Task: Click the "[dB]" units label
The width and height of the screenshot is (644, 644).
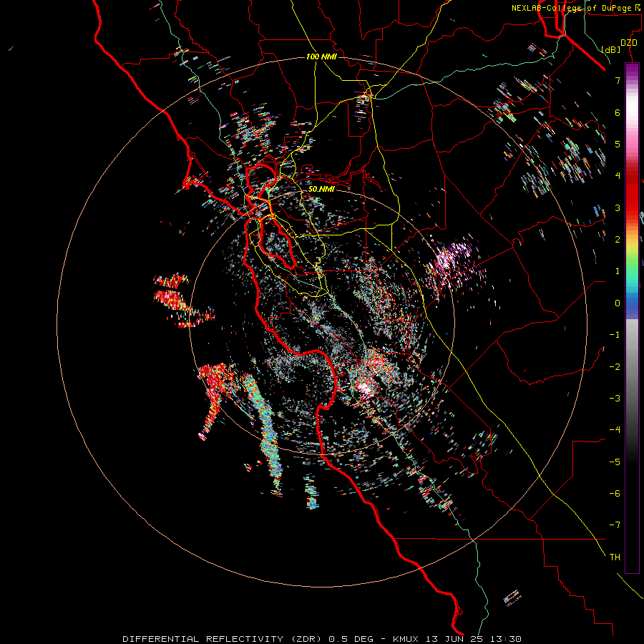Action: pyautogui.click(x=611, y=49)
